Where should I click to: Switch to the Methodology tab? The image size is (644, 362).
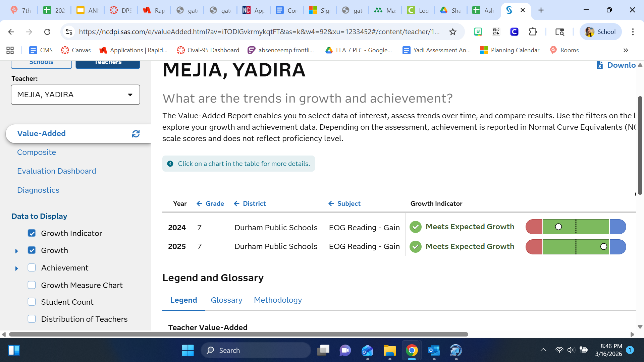coord(278,300)
